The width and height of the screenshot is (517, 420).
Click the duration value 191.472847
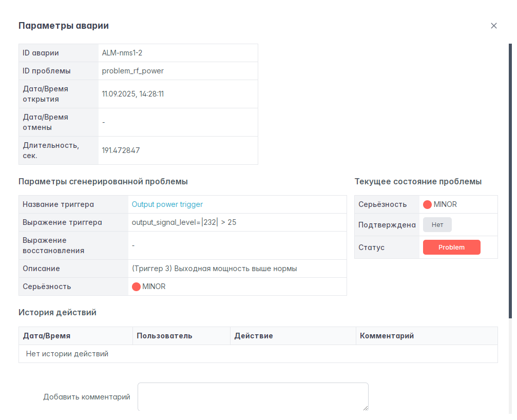[x=121, y=150]
